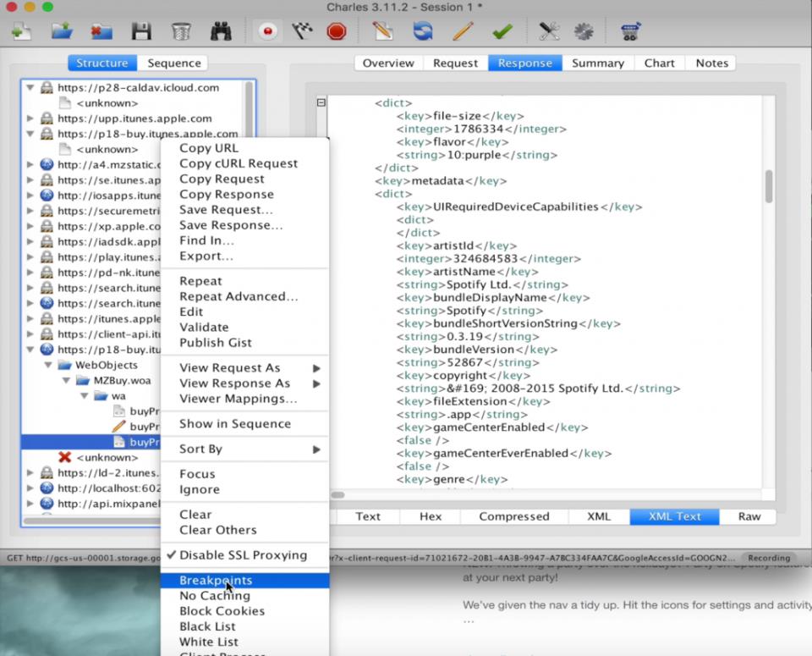Open Settings with the gear icon

point(584,32)
